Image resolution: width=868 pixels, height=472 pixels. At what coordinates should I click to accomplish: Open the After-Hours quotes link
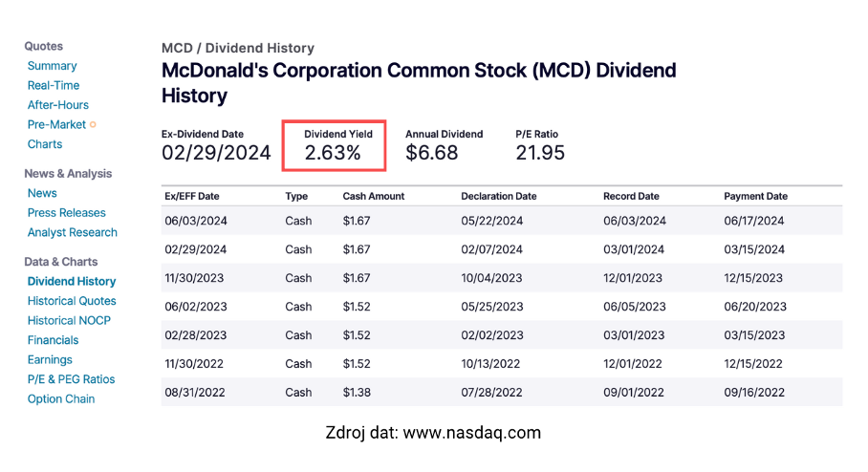(58, 105)
